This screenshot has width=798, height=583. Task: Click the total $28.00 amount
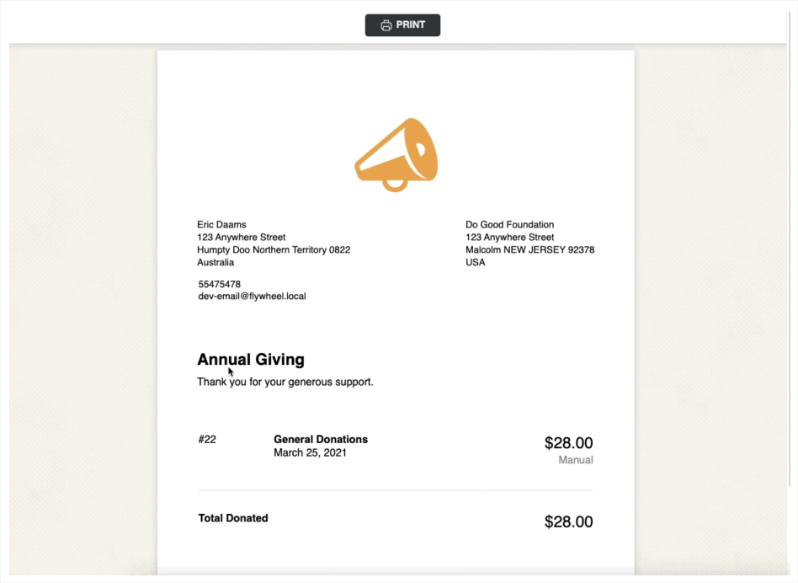568,521
